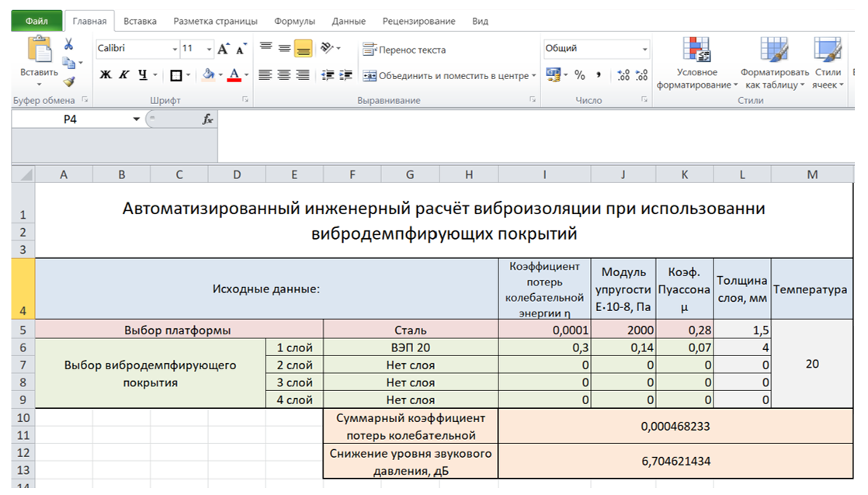This screenshot has width=868, height=495.
Task: Click Объединить и поместить в центре button
Action: pos(446,76)
